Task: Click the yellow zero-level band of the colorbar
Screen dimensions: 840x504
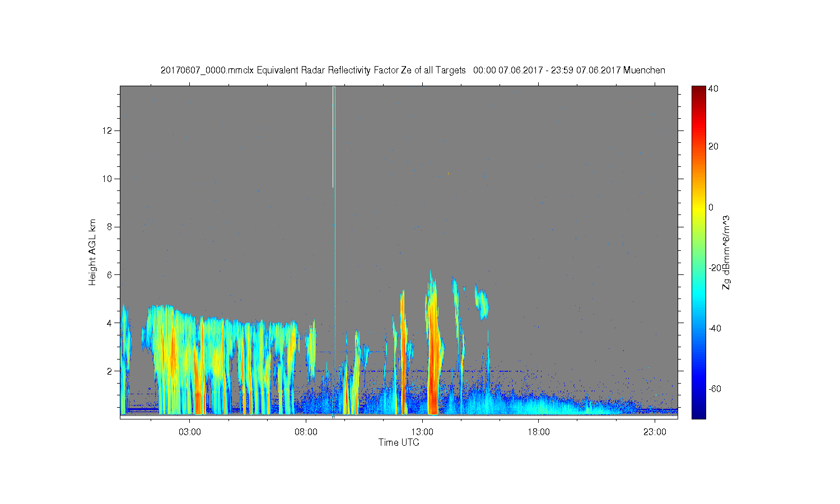Action: tap(698, 207)
